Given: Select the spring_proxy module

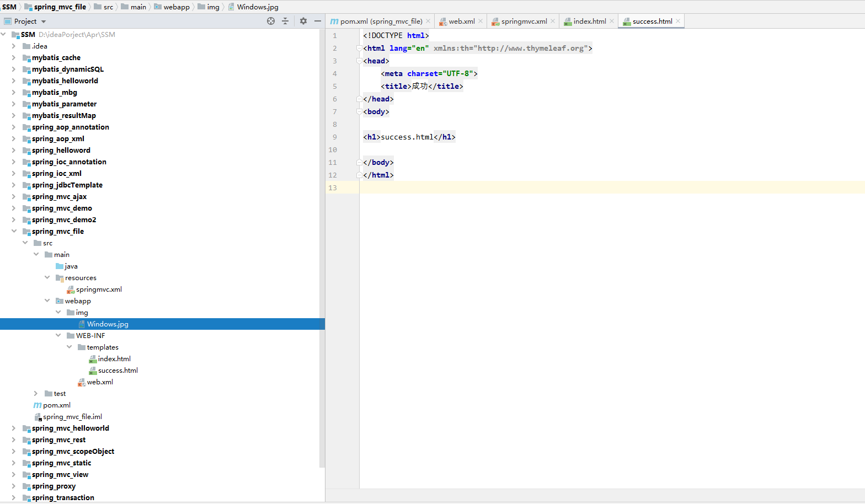Looking at the screenshot, I should point(54,486).
